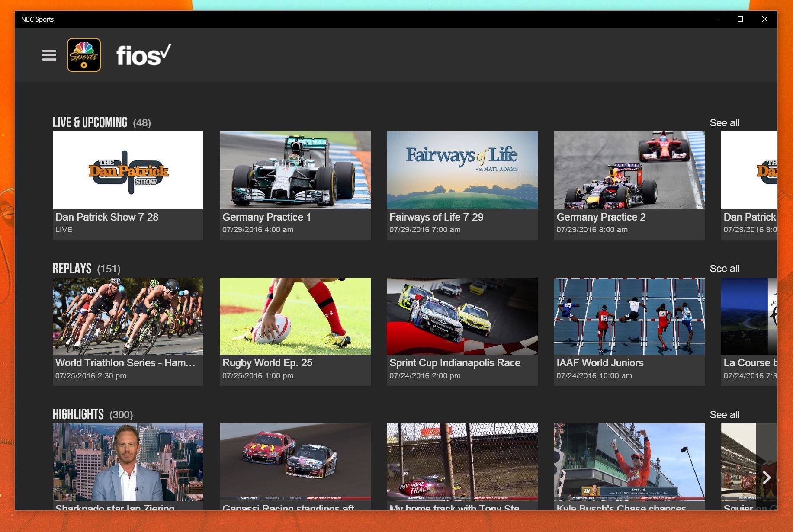The width and height of the screenshot is (793, 532).
Task: Click the right arrow to scroll Highlights
Action: point(766,478)
